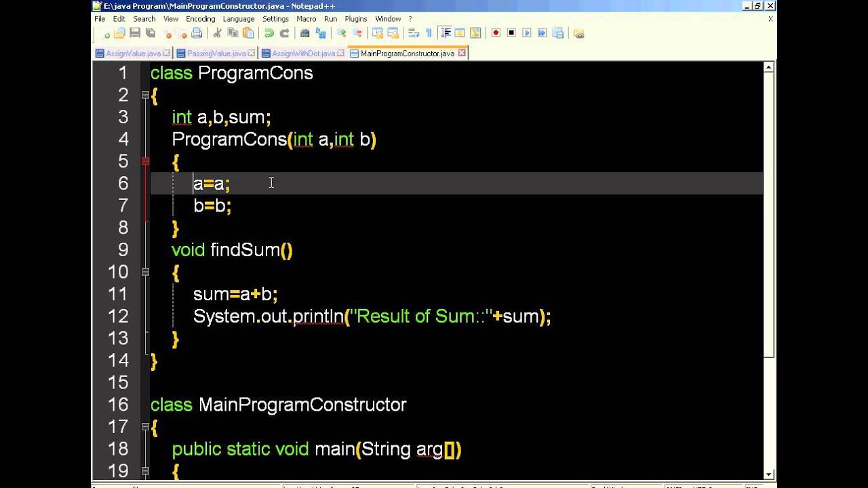
Task: Open the Encoding menu
Action: point(201,19)
